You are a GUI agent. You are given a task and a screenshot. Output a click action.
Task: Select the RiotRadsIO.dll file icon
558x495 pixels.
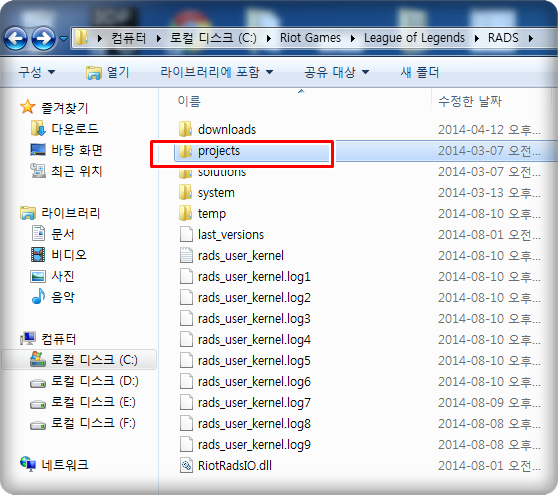pyautogui.click(x=186, y=465)
